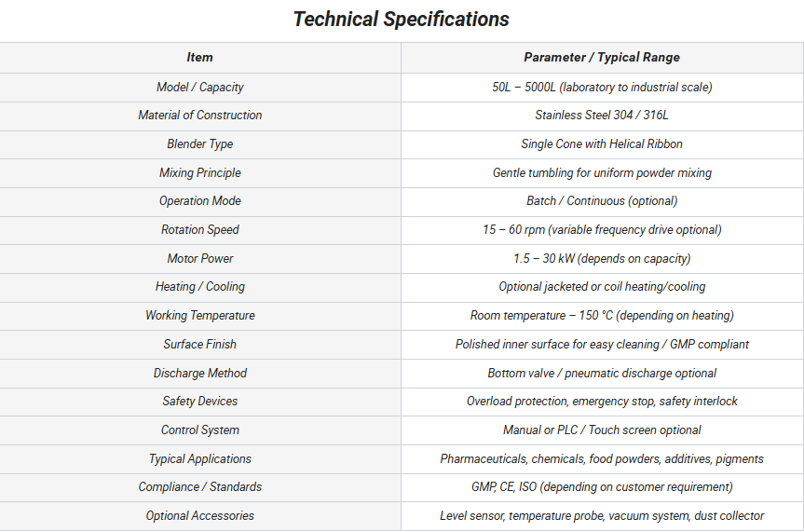Click the Optional Accessories row label
Screen dimensions: 804x532
pos(199,516)
